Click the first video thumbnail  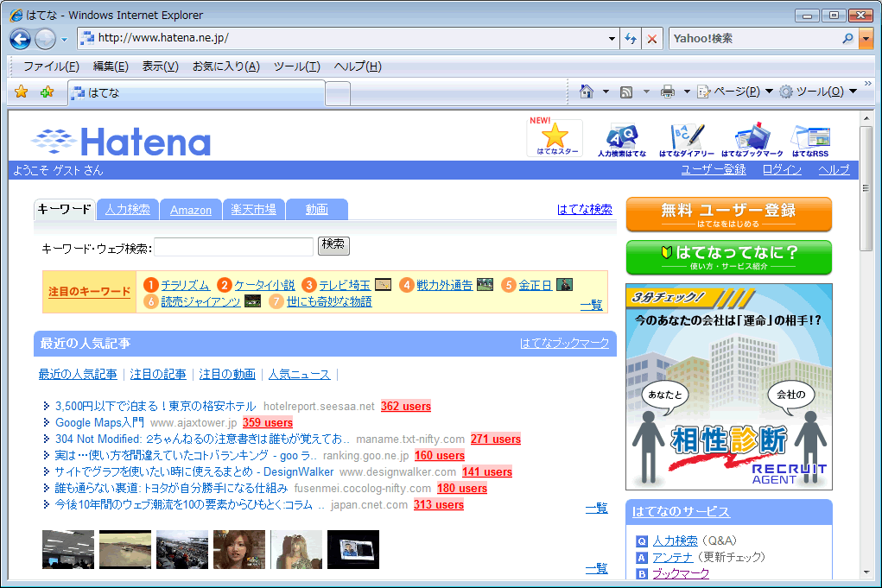point(68,549)
